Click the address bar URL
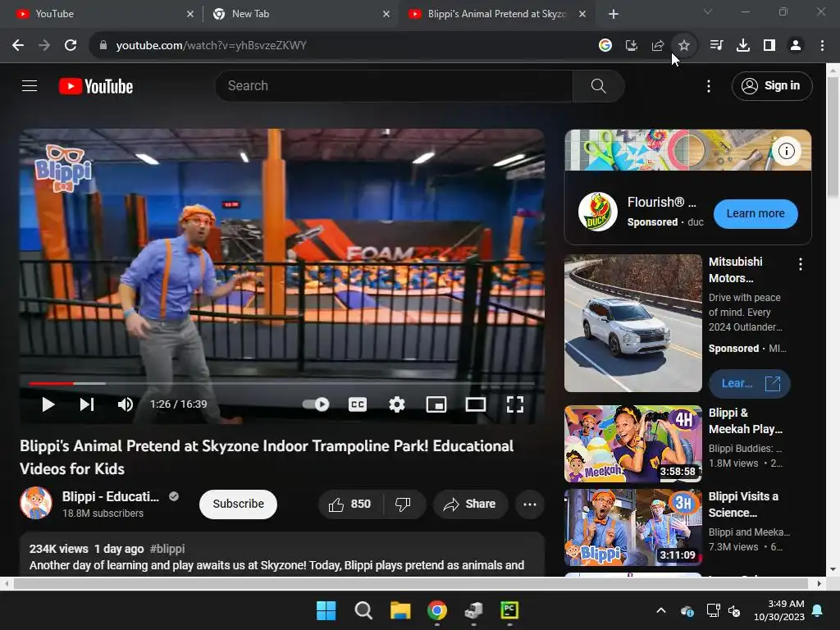This screenshot has height=630, width=840. (x=211, y=46)
